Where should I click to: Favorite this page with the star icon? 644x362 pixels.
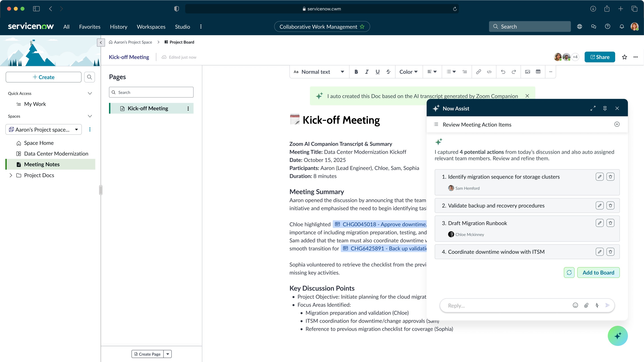point(625,57)
